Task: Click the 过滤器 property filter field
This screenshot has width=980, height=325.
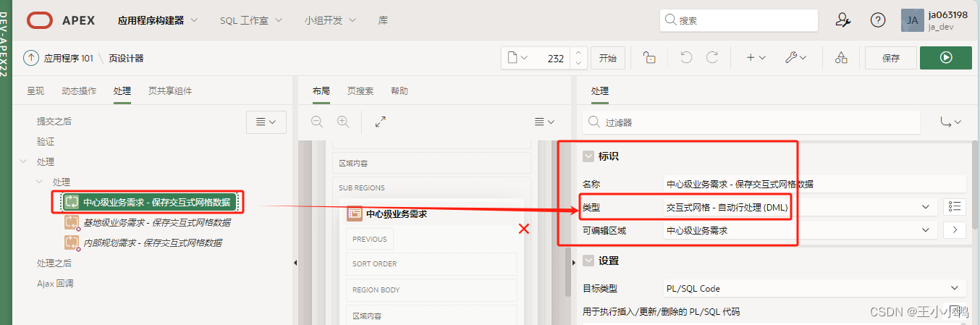Action: click(751, 122)
